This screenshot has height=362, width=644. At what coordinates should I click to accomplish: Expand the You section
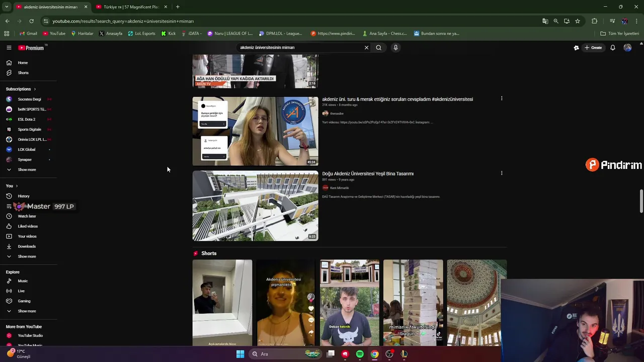12,186
